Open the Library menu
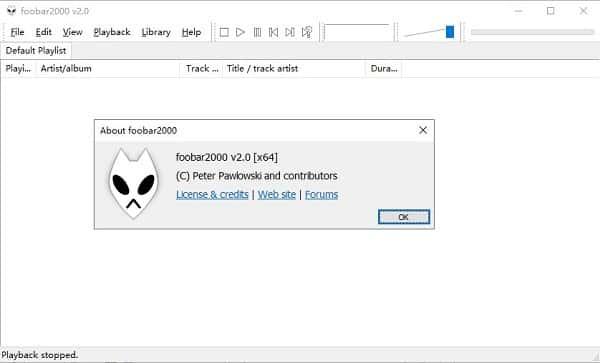600x363 pixels. point(156,32)
